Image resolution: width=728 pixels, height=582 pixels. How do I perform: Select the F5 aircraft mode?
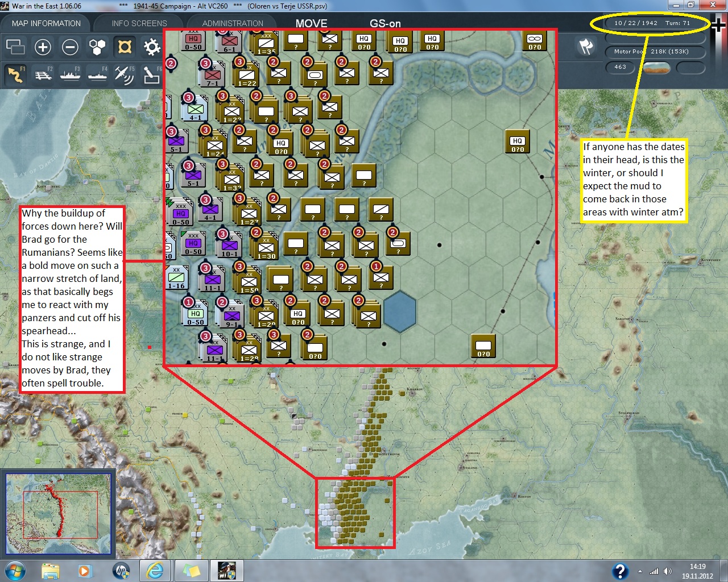tap(125, 74)
